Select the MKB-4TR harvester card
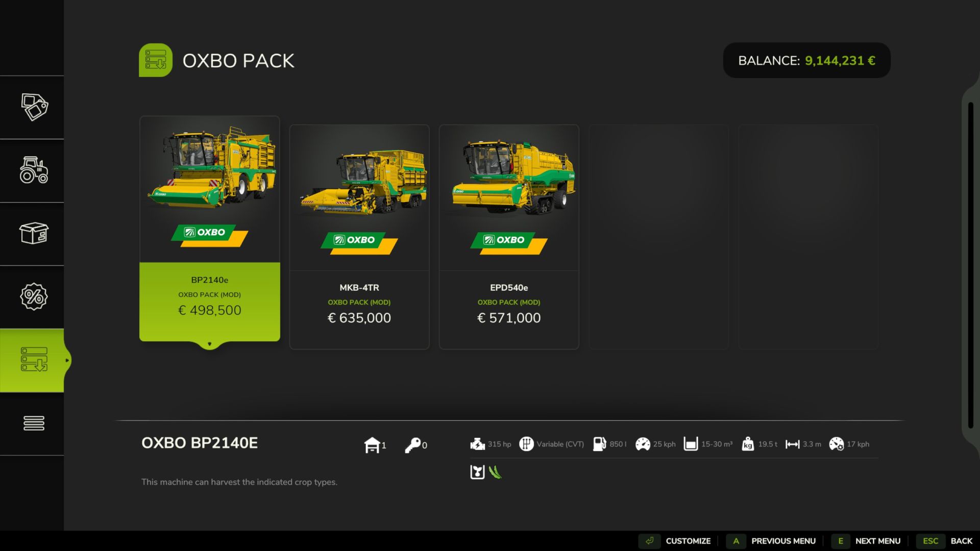Screen dimensions: 980x551 click(359, 237)
